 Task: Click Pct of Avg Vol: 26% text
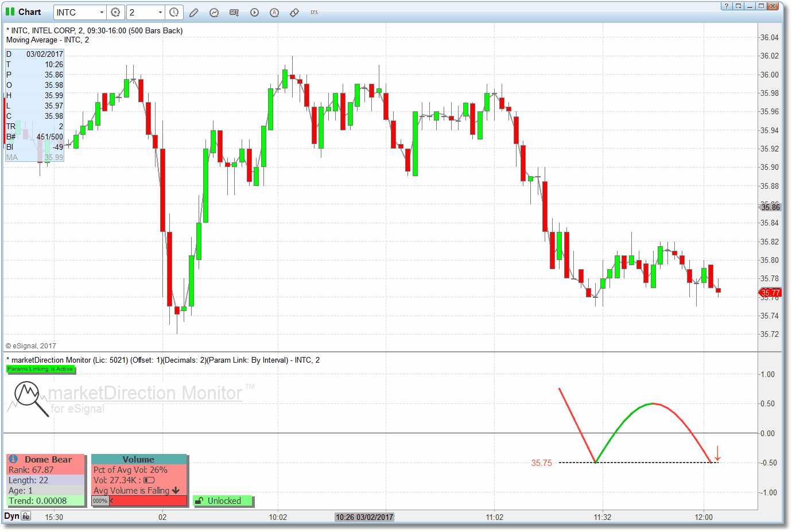click(x=130, y=469)
